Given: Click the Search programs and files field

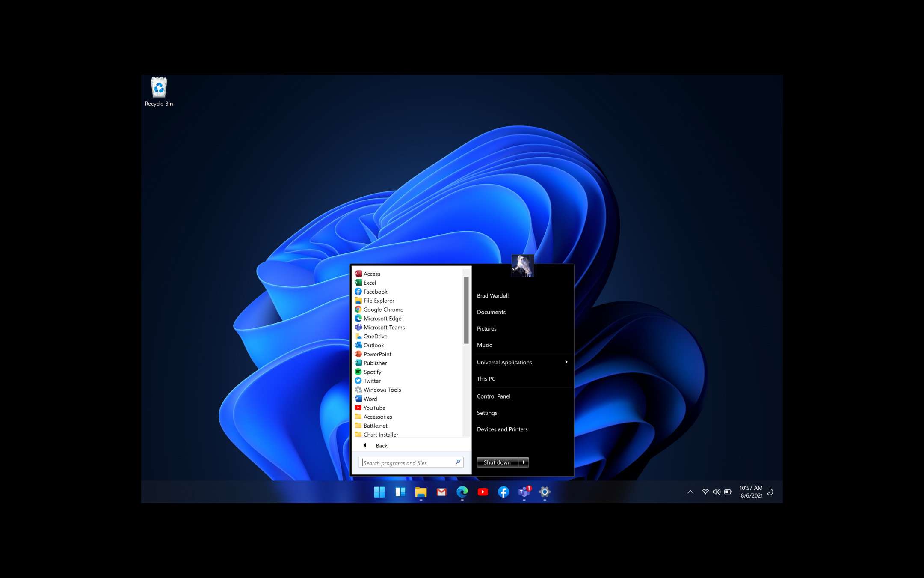Looking at the screenshot, I should pyautogui.click(x=411, y=462).
